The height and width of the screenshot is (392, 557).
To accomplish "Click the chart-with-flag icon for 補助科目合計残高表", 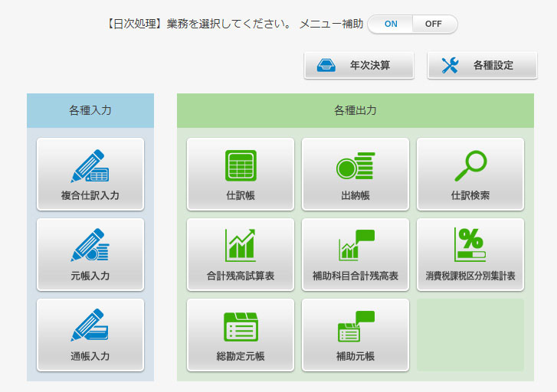I will (x=357, y=245).
